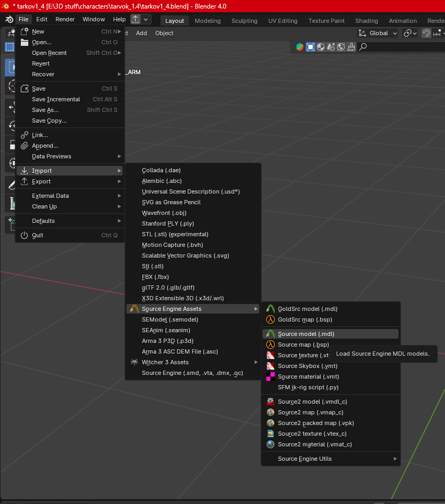
Task: Click the search field with the magnifier icon
Action: tap(402, 47)
